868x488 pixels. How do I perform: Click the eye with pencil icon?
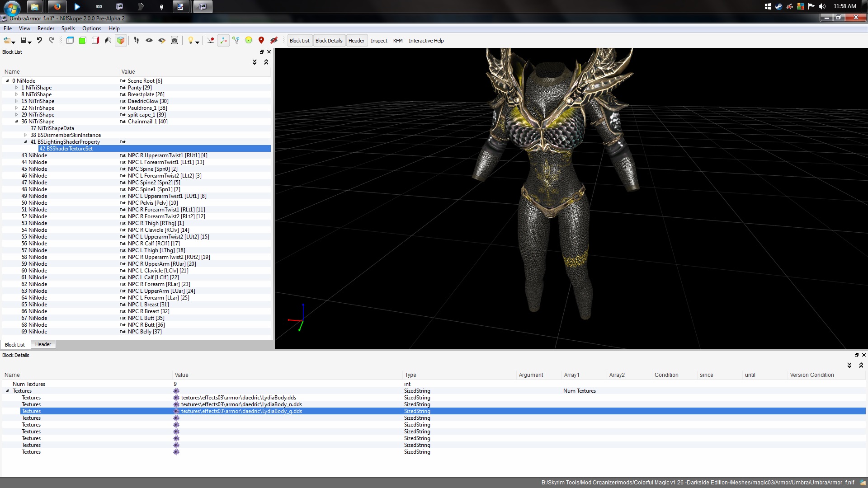[x=161, y=41]
